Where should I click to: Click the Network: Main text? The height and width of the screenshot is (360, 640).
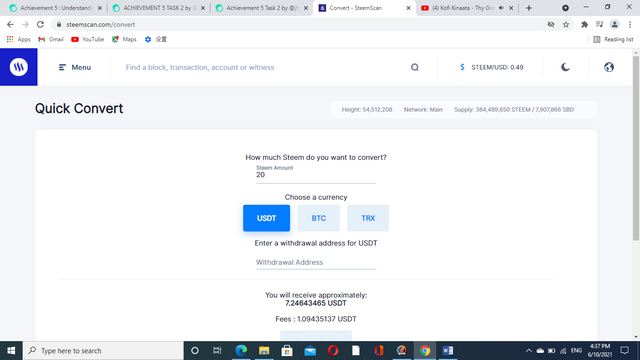click(423, 109)
